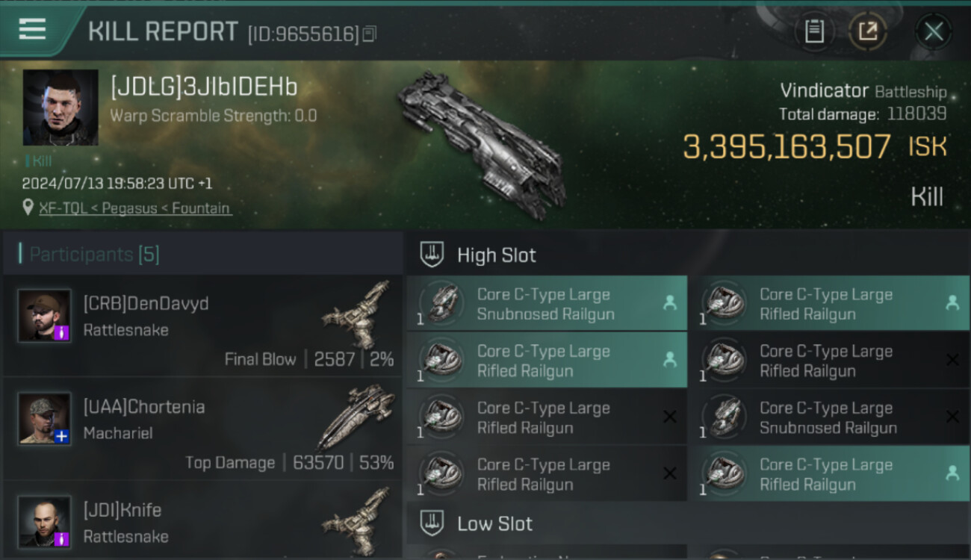Open the XF-TQL < Pegasus < Fountain location link
This screenshot has width=971, height=560.
(135, 208)
